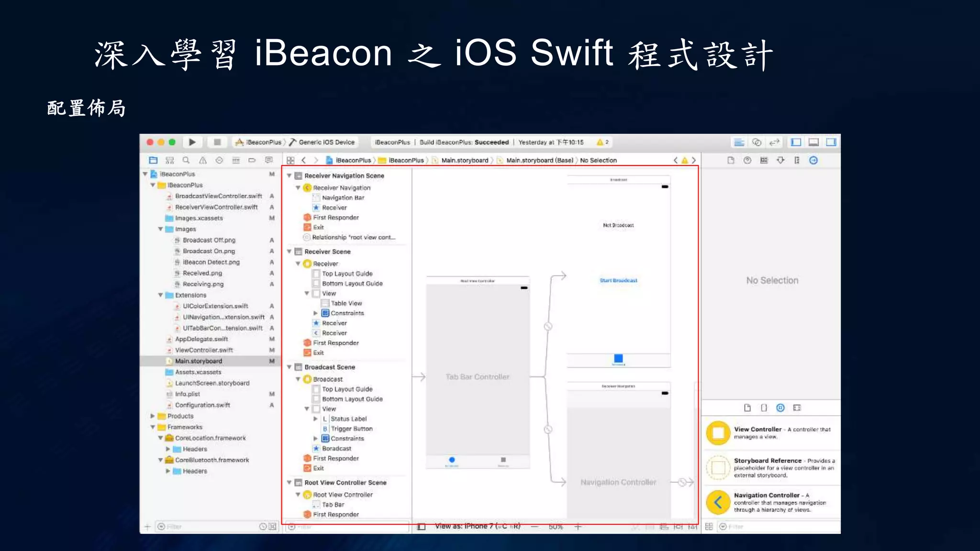Image resolution: width=980 pixels, height=551 pixels.
Task: Click the Start Broadcast button on canvas
Action: pos(618,280)
